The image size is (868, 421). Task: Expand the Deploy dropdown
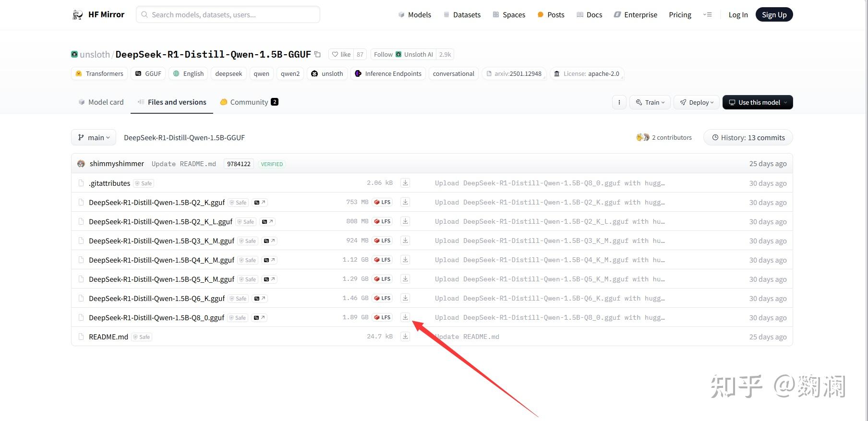point(697,102)
